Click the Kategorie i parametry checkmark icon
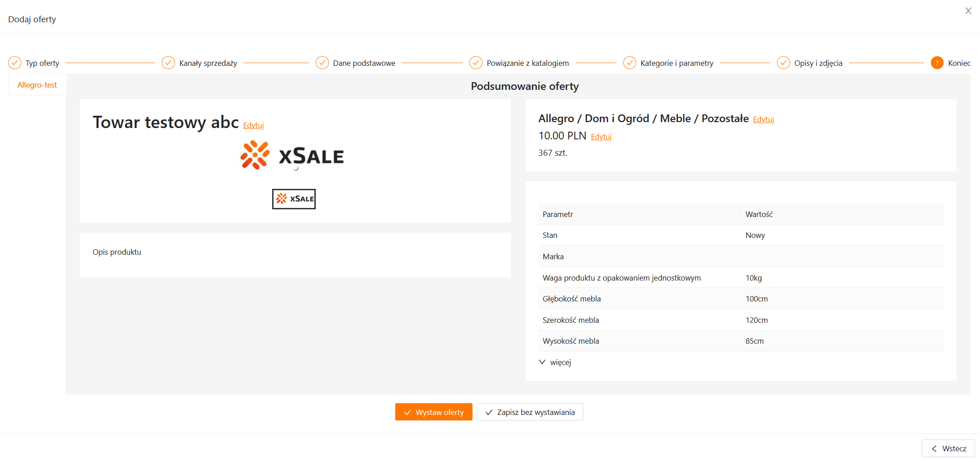The image size is (980, 459). 629,63
